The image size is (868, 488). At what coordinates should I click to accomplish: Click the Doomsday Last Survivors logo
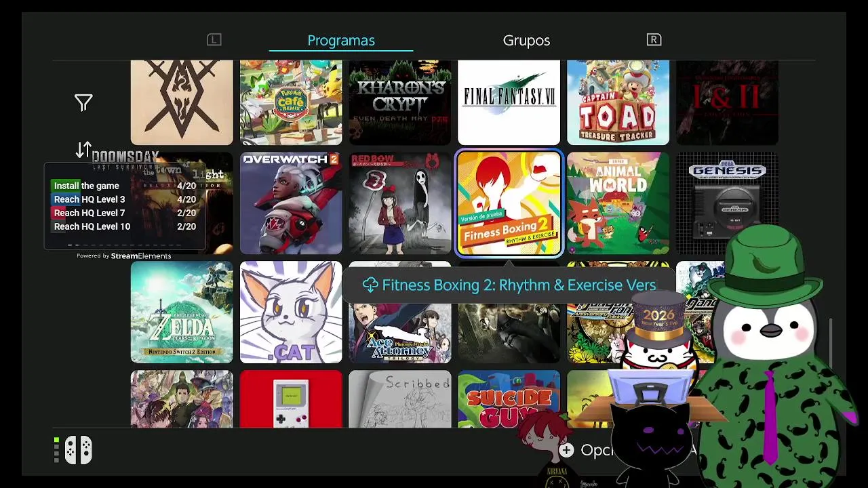pyautogui.click(x=125, y=159)
